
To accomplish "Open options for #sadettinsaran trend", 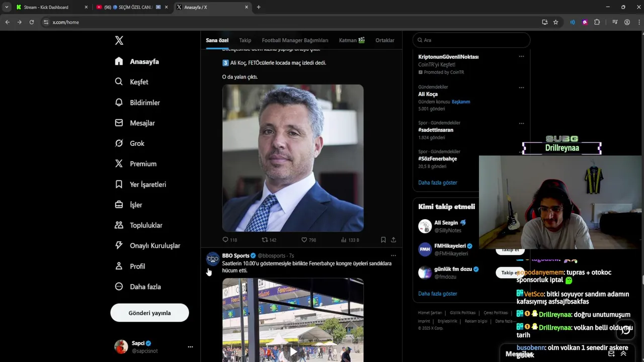I will 521,123.
